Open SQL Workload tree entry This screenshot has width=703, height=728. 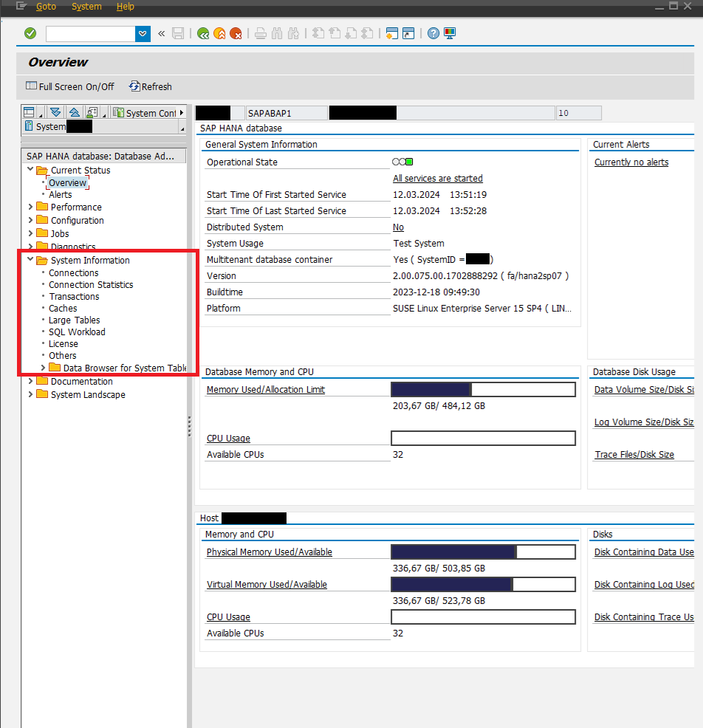pyautogui.click(x=77, y=332)
